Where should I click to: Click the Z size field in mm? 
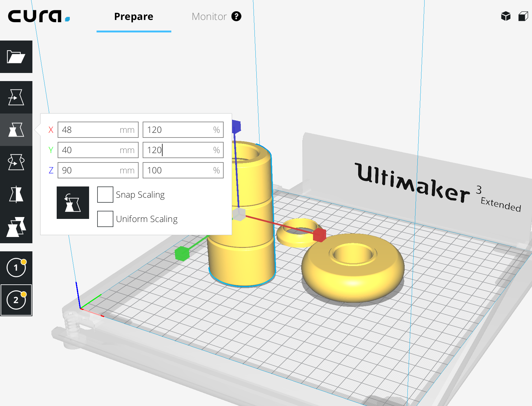98,170
